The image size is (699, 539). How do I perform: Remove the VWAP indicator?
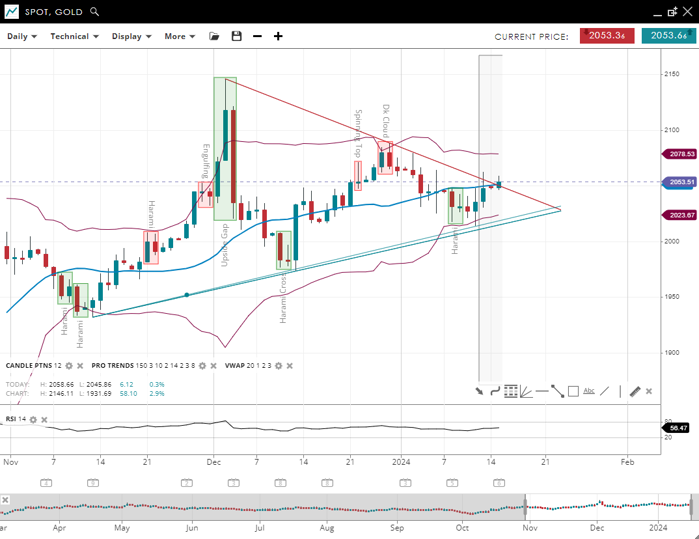pos(290,366)
